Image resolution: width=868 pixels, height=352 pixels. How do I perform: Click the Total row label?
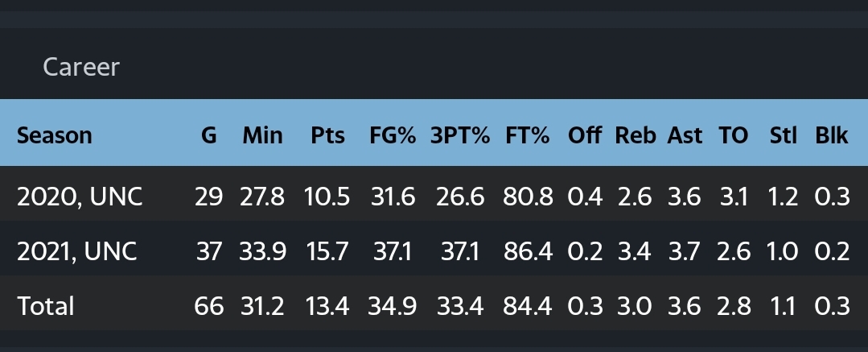pyautogui.click(x=45, y=306)
